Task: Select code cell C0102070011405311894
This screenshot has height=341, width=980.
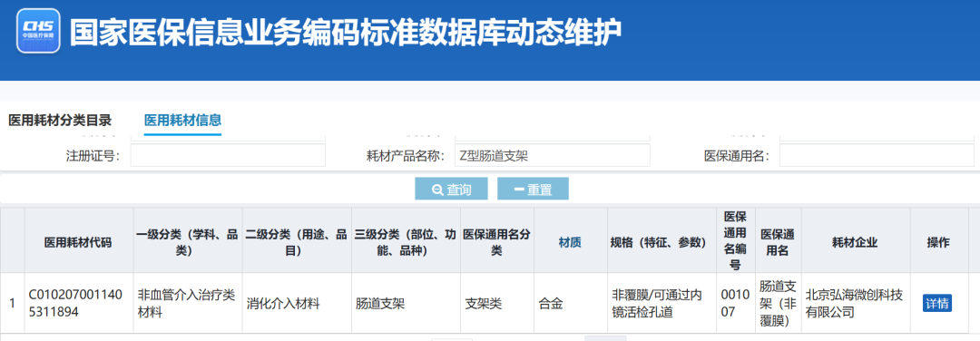Action: [x=79, y=304]
